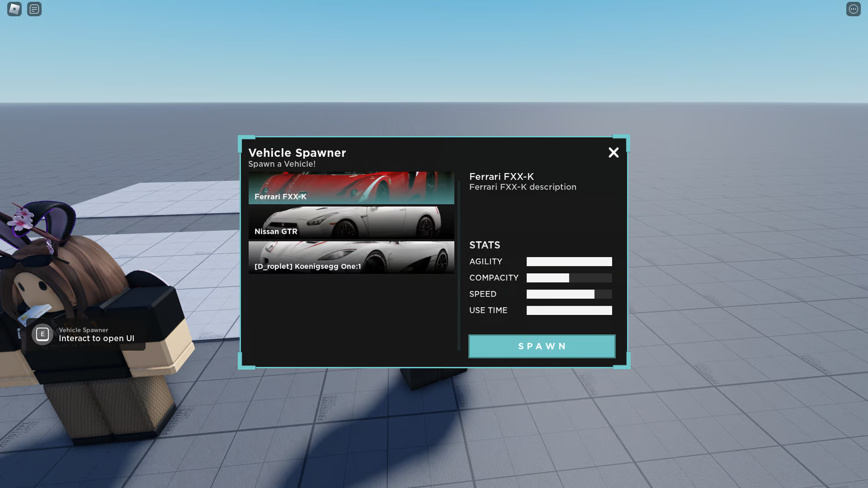
Task: Select the Nissan GTR from the vehicle list
Action: click(351, 222)
